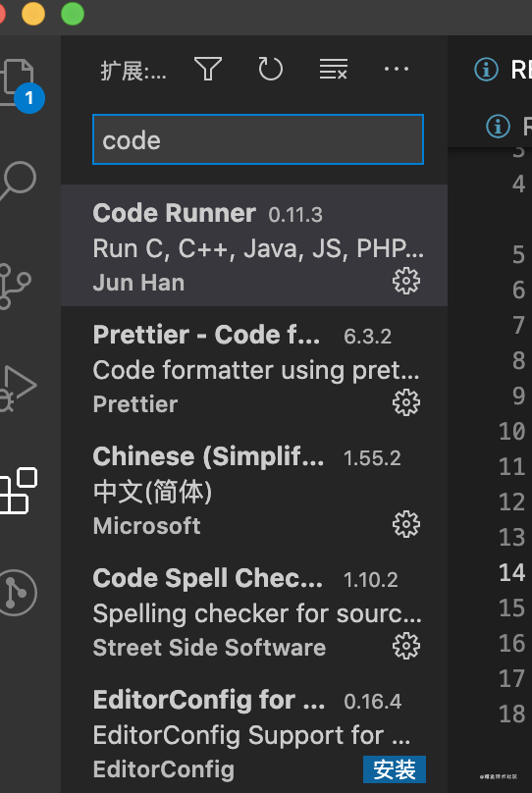Open Code Runner manage gear menu
Image resolution: width=532 pixels, height=793 pixels.
point(406,281)
